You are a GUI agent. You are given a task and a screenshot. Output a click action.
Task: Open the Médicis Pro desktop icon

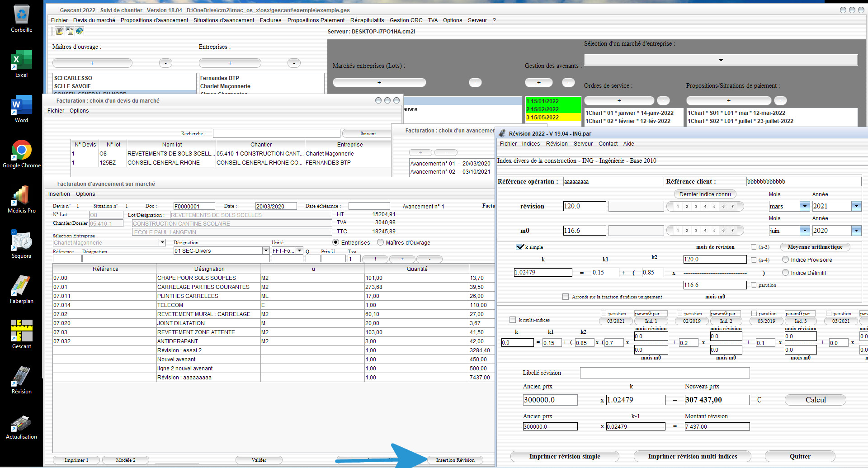22,199
